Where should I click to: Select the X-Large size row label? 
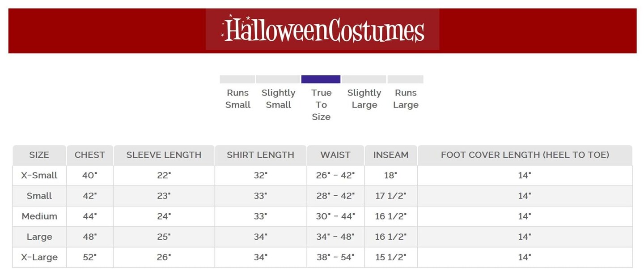pyautogui.click(x=39, y=258)
